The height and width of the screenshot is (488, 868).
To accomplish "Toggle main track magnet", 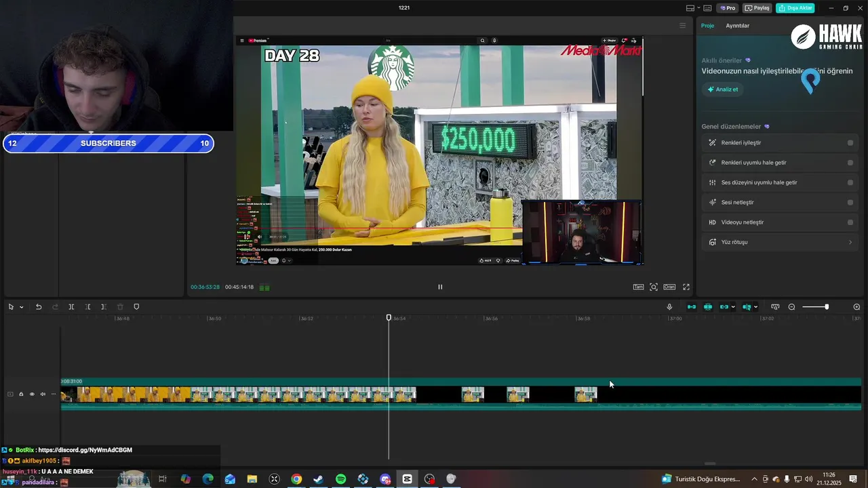I will 692,307.
